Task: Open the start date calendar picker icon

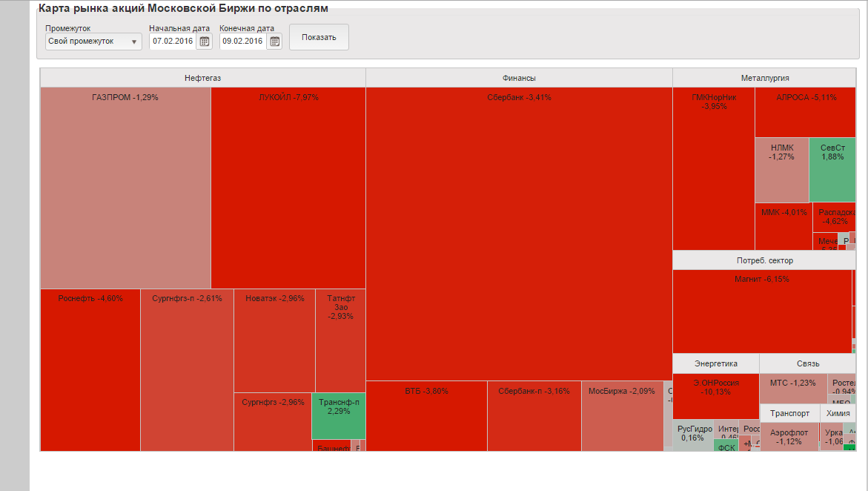Action: point(205,42)
